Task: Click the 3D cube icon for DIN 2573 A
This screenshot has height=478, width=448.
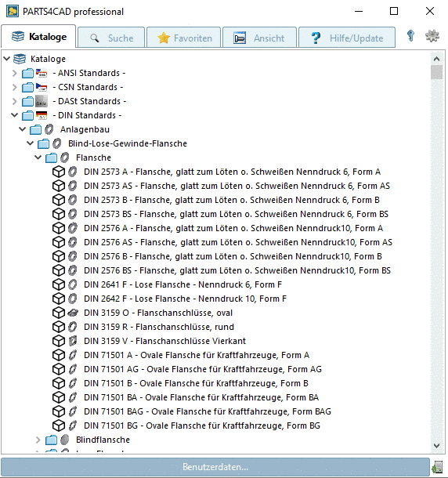Action: pyautogui.click(x=59, y=172)
